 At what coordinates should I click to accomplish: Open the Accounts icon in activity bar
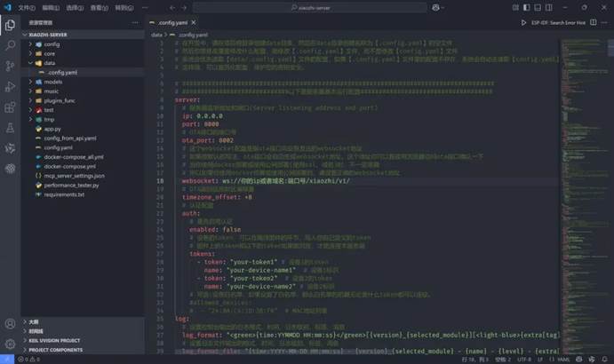pyautogui.click(x=10, y=324)
